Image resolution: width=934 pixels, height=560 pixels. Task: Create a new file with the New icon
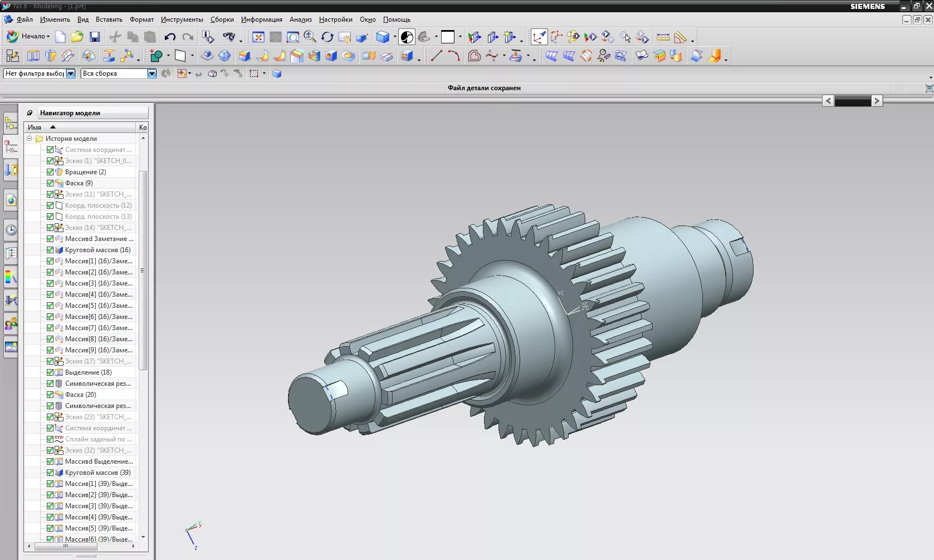[x=60, y=37]
